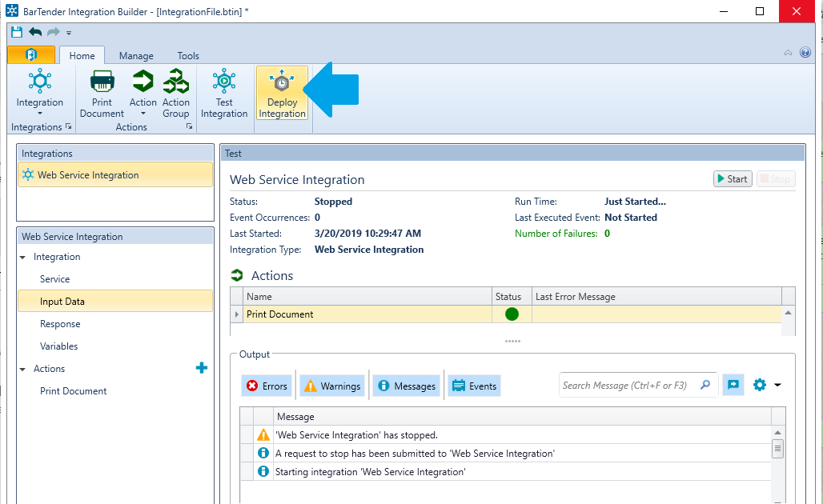This screenshot has width=823, height=504.
Task: Open the Action ribbon dropdown
Action: click(x=143, y=93)
